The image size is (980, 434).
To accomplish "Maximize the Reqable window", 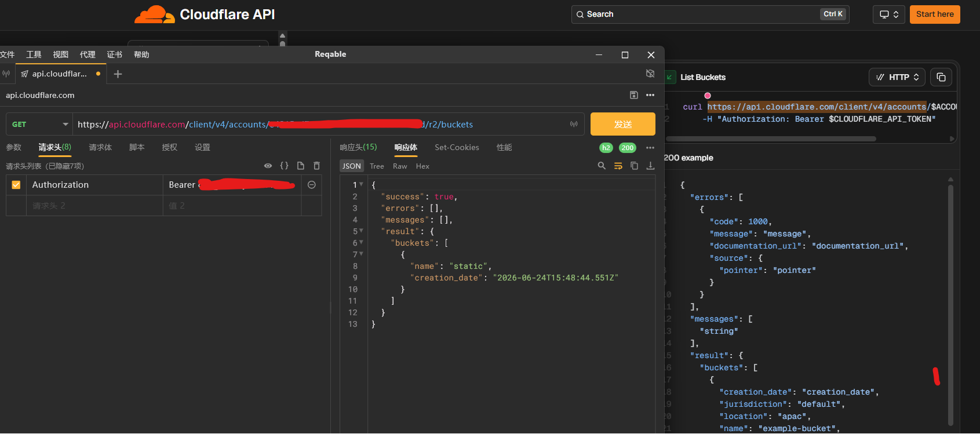I will 625,54.
